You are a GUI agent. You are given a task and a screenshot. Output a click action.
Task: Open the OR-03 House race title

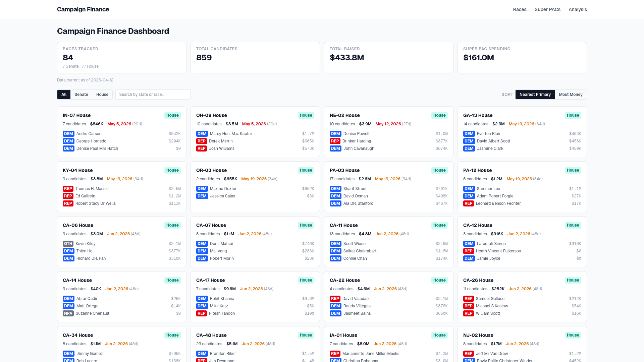pos(211,170)
